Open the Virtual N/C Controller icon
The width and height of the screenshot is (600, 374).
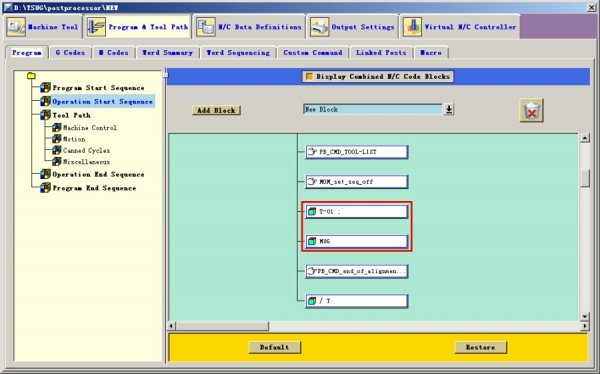click(412, 27)
